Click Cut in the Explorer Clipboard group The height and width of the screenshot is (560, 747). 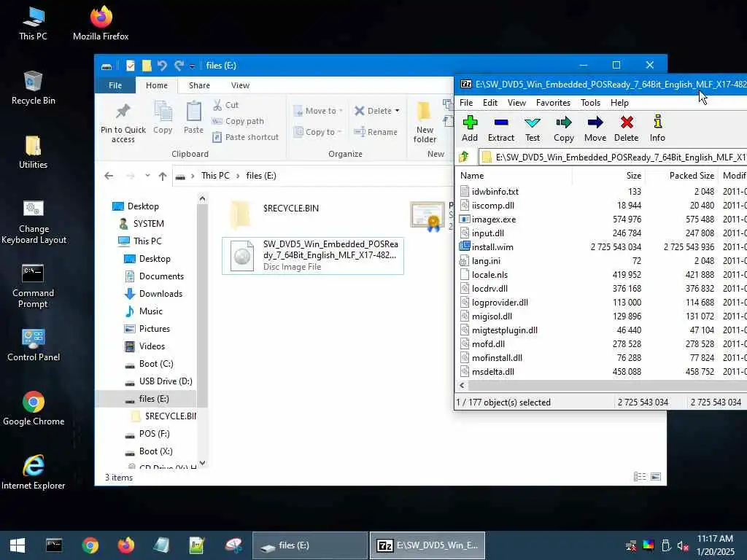226,105
